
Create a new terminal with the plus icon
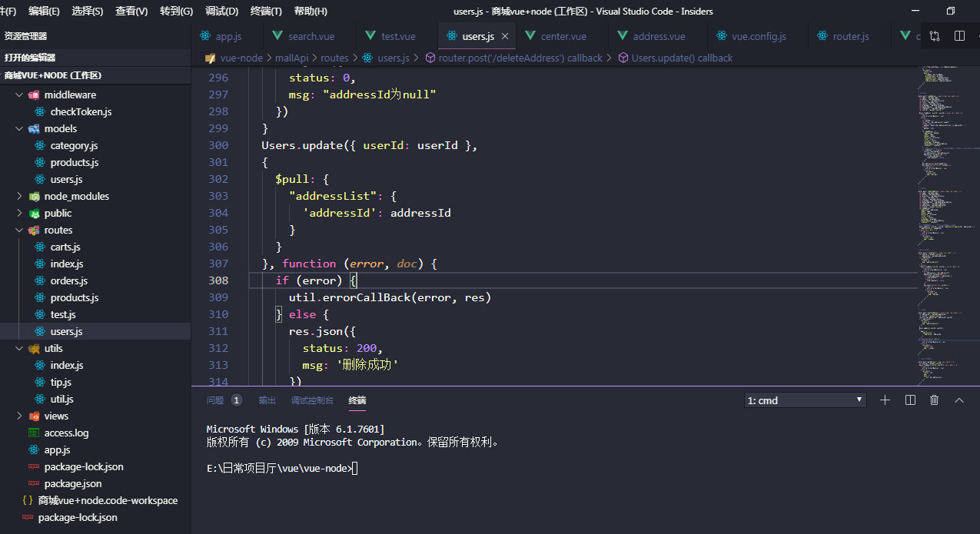885,400
